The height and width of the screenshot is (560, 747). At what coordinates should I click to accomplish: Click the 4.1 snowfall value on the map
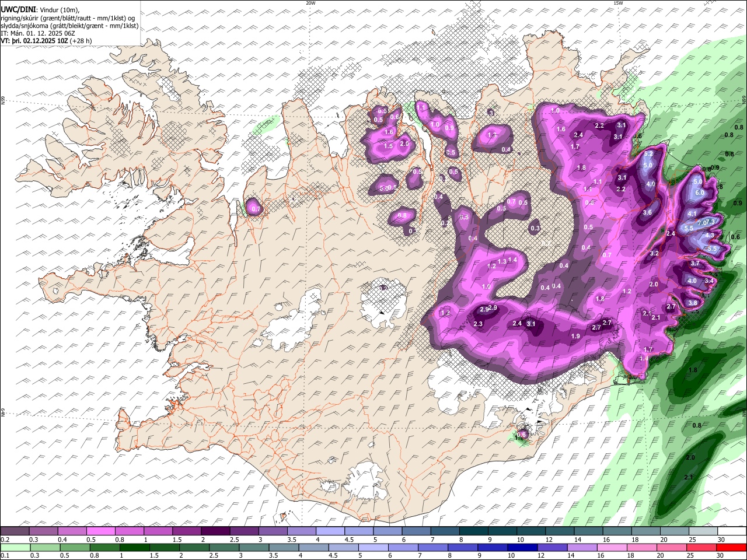[692, 214]
